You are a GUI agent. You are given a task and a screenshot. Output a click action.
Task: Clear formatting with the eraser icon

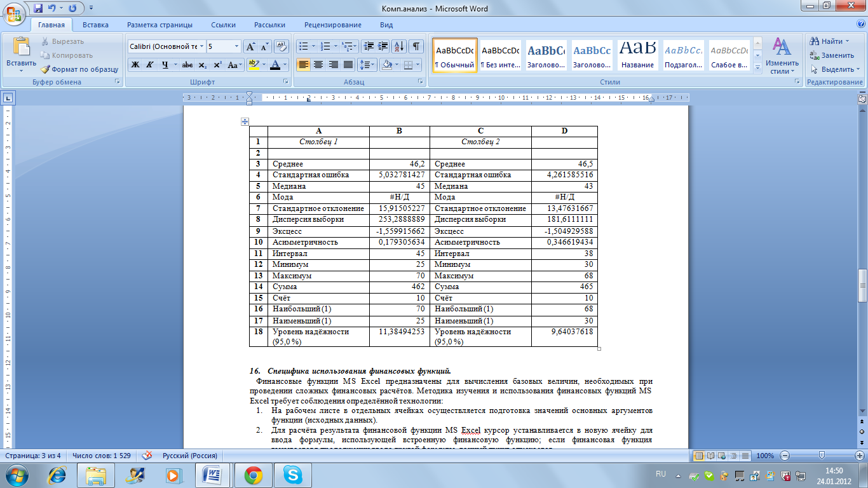click(x=282, y=46)
